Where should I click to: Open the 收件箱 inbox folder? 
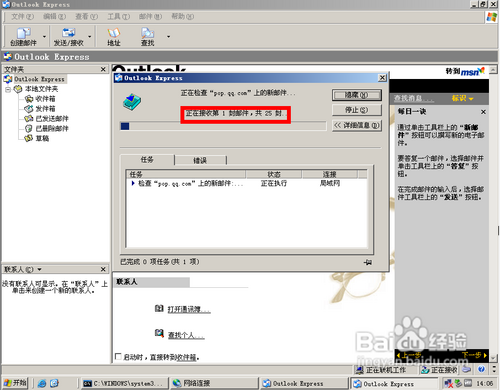45,99
